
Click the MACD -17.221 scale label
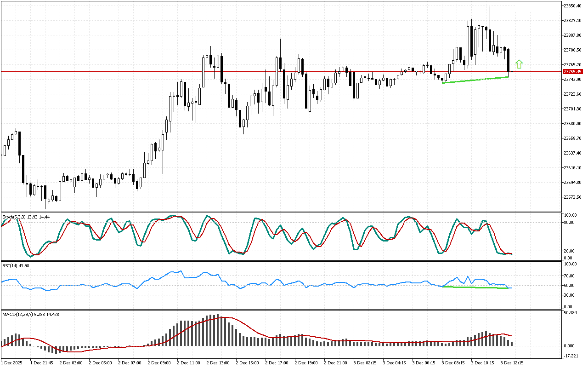click(571, 356)
